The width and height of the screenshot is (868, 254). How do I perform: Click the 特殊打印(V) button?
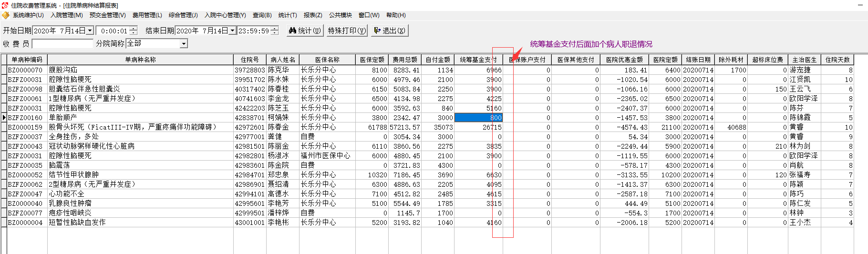click(347, 30)
